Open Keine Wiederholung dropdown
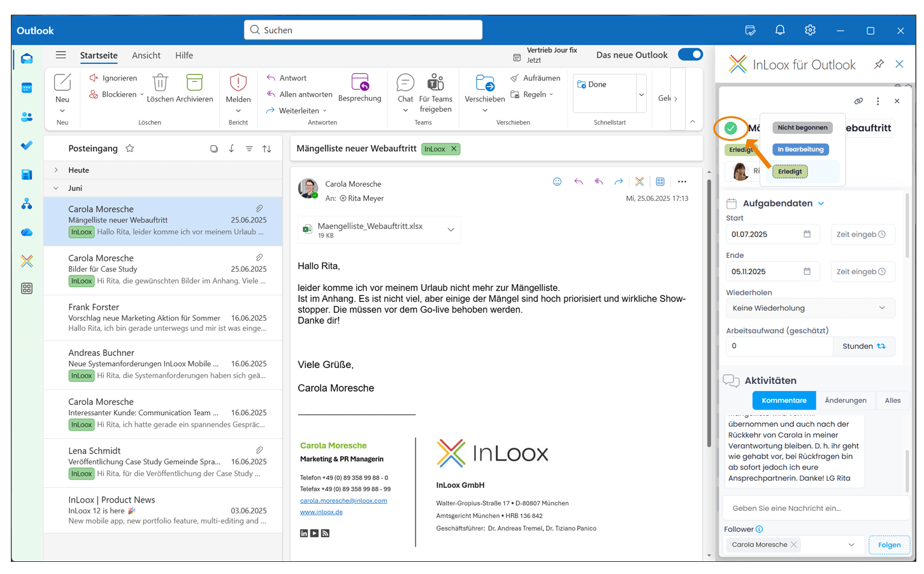Screen dimensions: 924x574 click(x=810, y=308)
